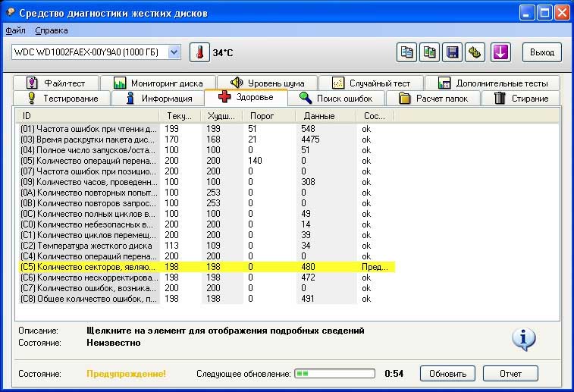
Task: Click the second green copy toolbar icon
Action: click(x=430, y=52)
